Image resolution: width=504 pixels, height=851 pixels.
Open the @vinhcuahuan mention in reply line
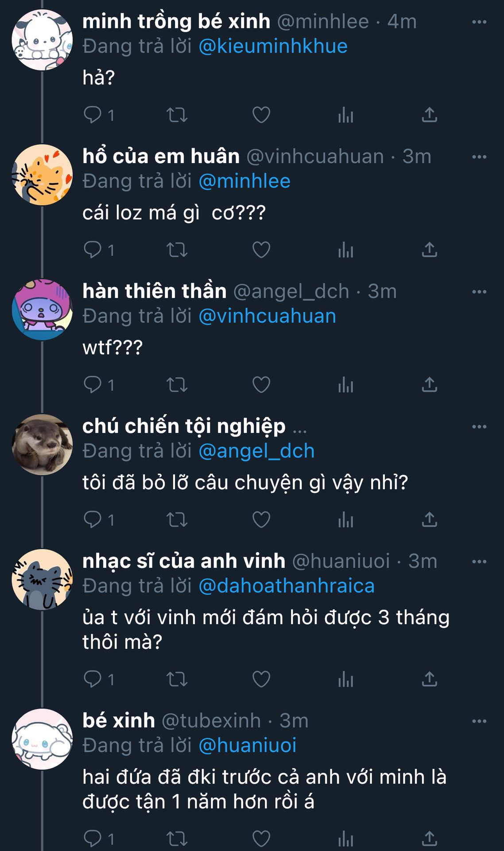267,316
